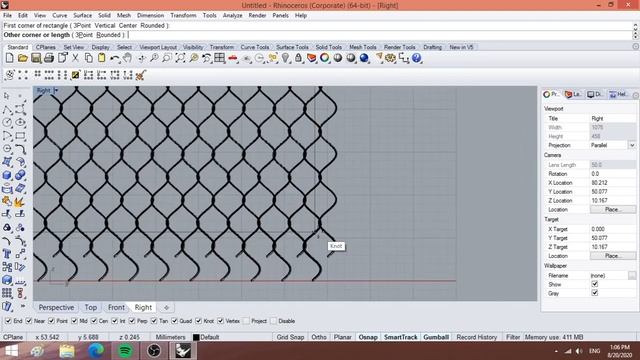Viewport: 640px width, 360px height.
Task: Click the Cut scissors icon
Action: (x=75, y=58)
